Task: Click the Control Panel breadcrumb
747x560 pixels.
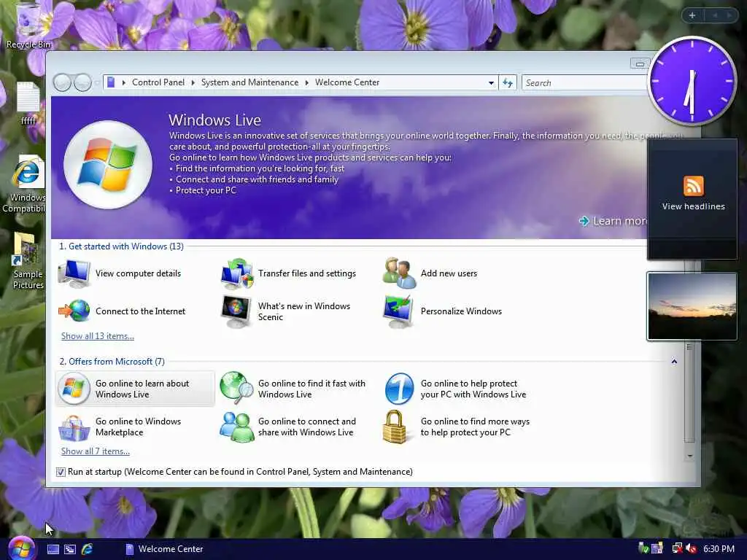Action: tap(158, 82)
